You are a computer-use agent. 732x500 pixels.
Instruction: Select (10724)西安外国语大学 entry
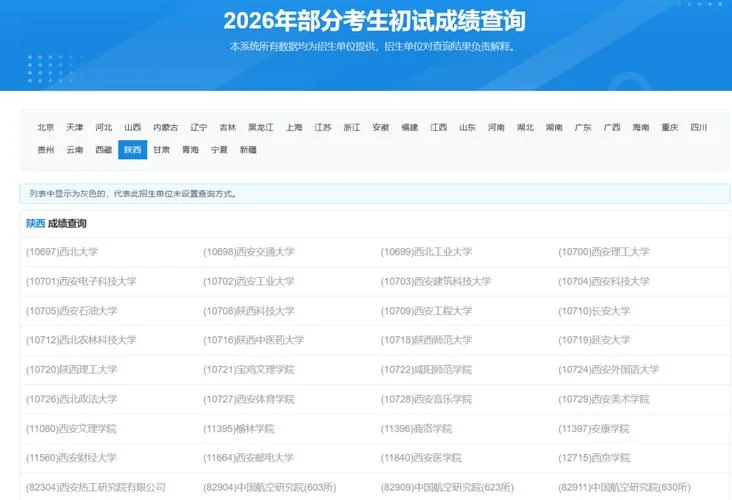[x=608, y=369]
